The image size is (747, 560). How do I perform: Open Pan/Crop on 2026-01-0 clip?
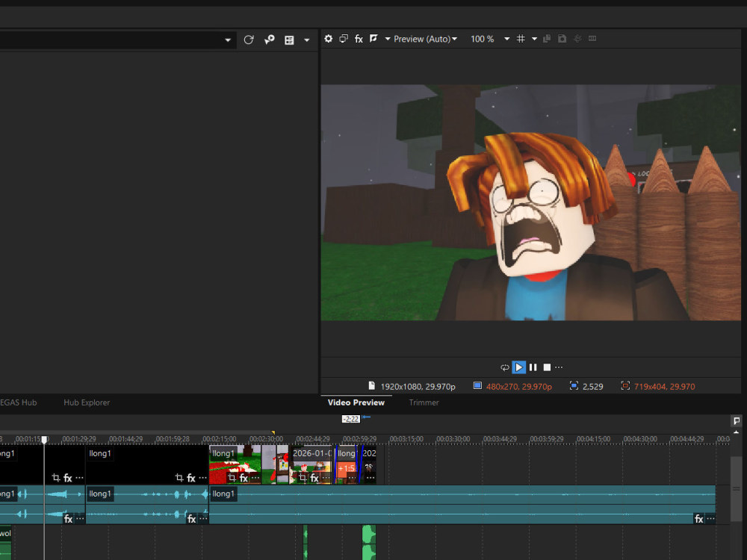(x=303, y=478)
